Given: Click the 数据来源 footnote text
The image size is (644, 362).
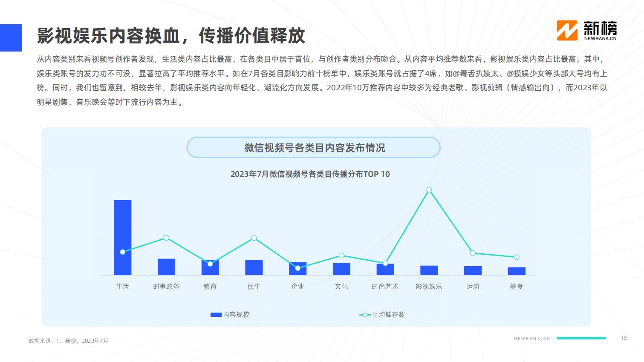Looking at the screenshot, I should click(x=69, y=341).
